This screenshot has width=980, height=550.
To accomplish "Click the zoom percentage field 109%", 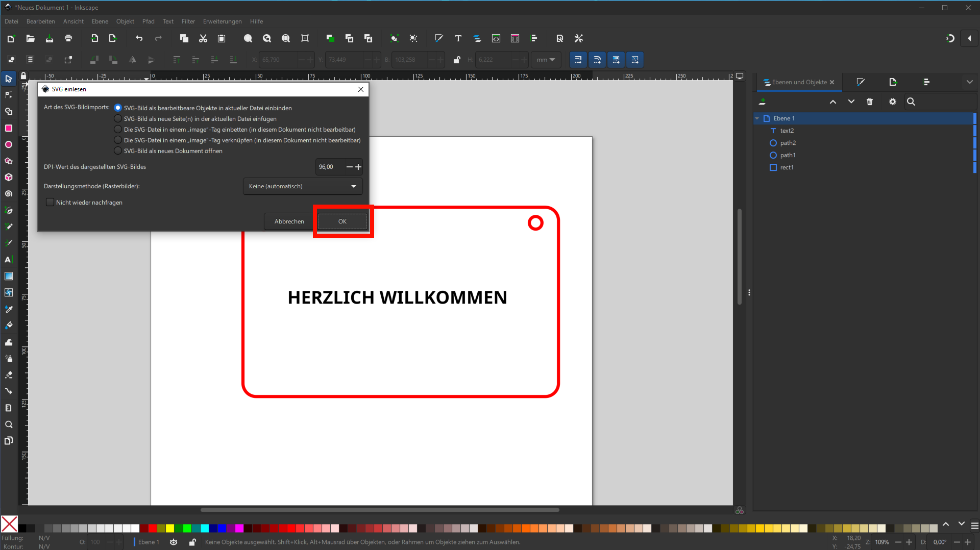I will click(882, 542).
